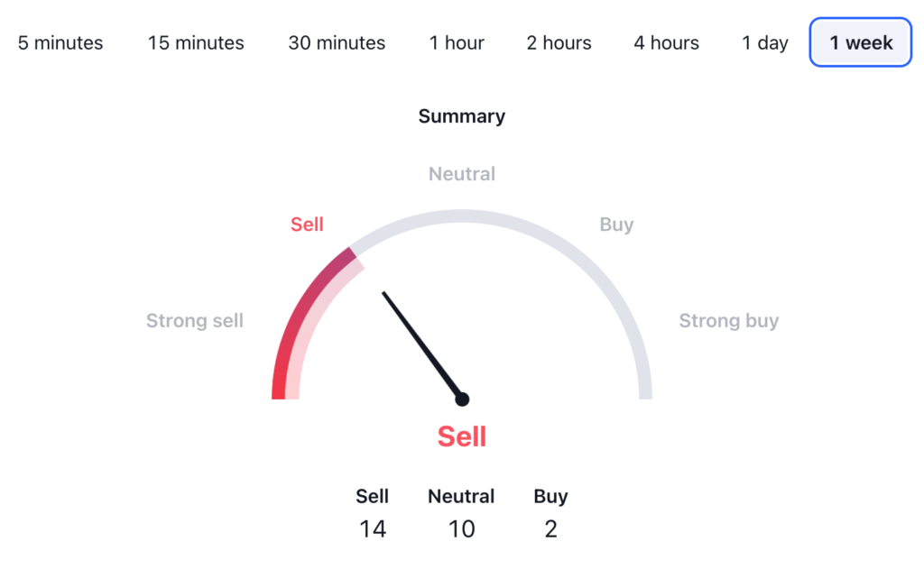The image size is (924, 569).
Task: Select the 2 hours tab
Action: [559, 42]
